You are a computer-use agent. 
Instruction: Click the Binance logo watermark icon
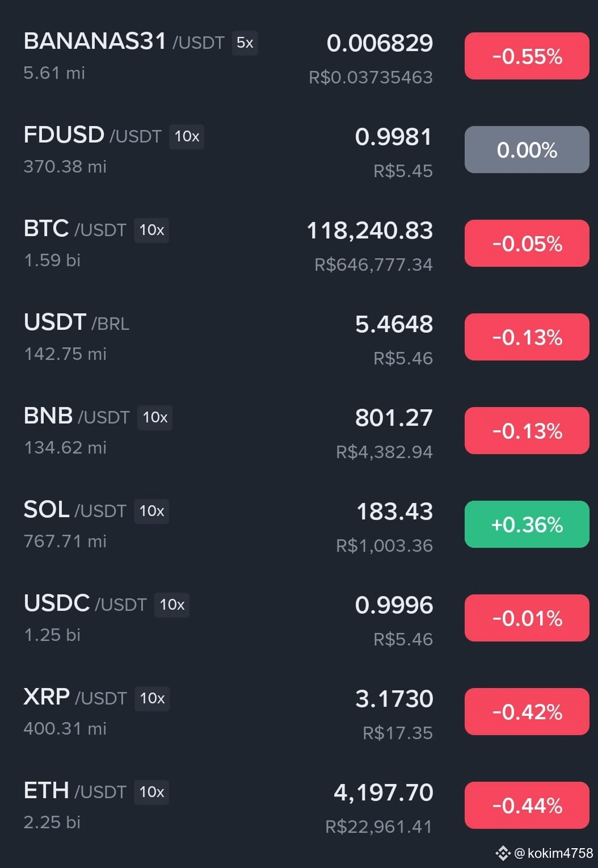(503, 853)
